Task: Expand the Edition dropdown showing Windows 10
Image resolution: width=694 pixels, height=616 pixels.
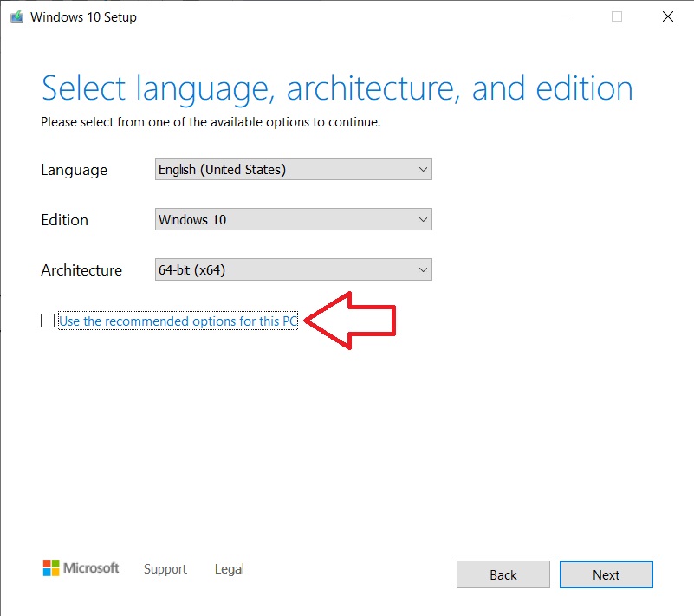Action: 293,220
